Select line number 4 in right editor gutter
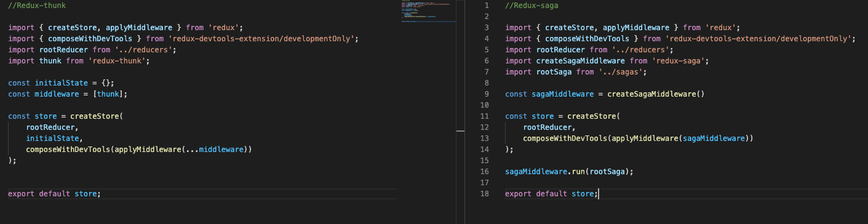The height and width of the screenshot is (224, 868). (486, 39)
